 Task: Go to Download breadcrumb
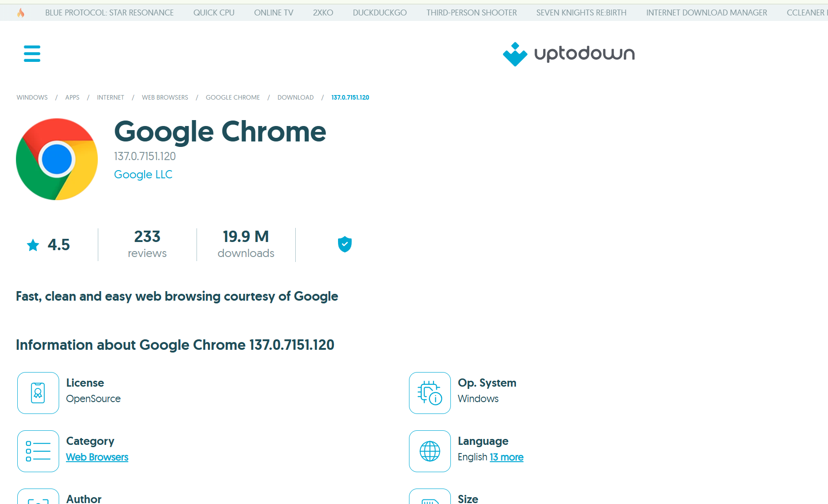click(x=296, y=97)
